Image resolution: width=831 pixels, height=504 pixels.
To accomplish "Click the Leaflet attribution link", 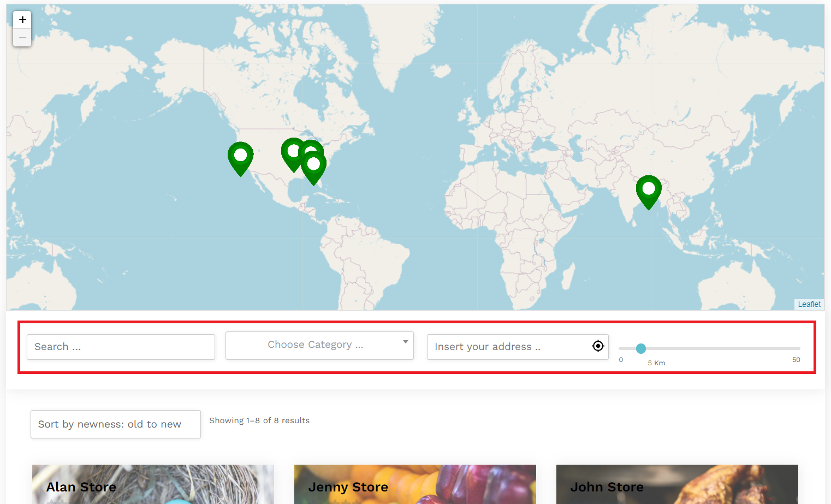I will (809, 304).
